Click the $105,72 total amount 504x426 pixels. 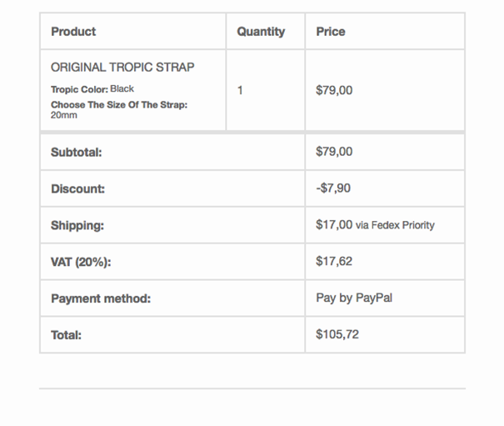coord(337,334)
